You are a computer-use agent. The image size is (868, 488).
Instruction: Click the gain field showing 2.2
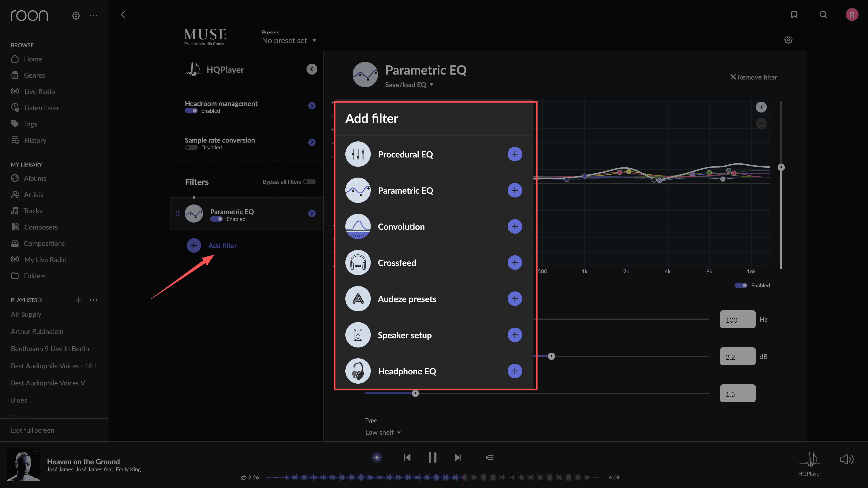738,357
